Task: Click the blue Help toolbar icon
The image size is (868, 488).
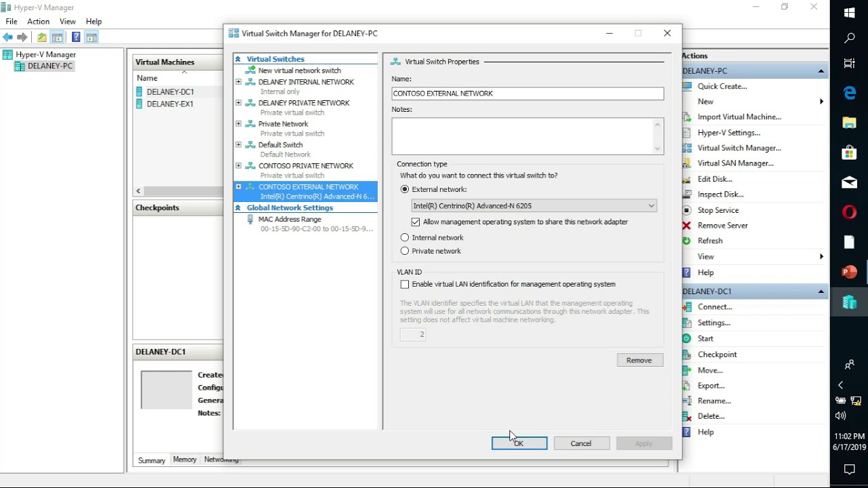Action: 76,37
